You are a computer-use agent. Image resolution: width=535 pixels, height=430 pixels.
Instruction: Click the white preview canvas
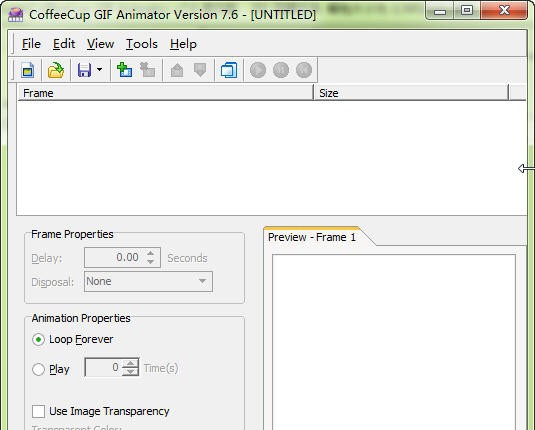(394, 342)
